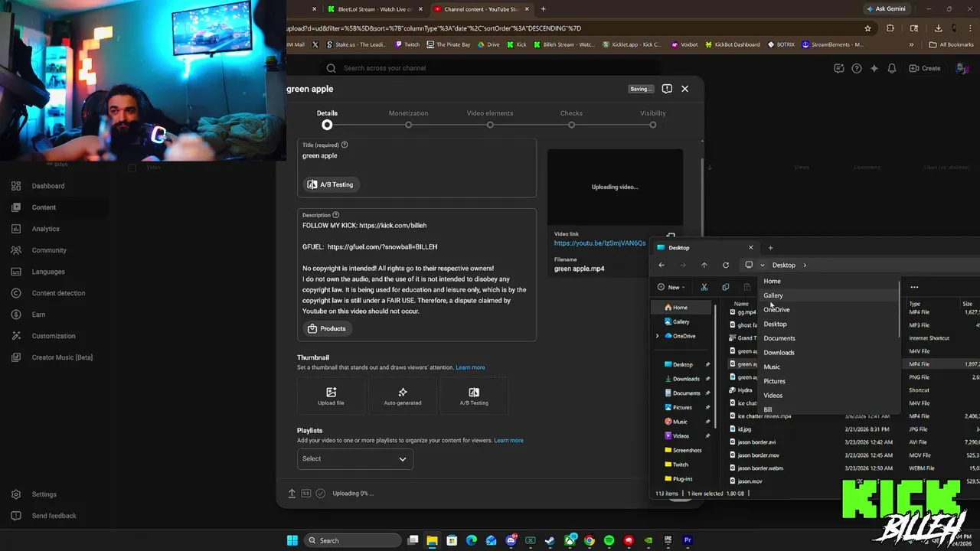The width and height of the screenshot is (980, 551).
Task: Bookmark this page with the star icon
Action: [867, 28]
